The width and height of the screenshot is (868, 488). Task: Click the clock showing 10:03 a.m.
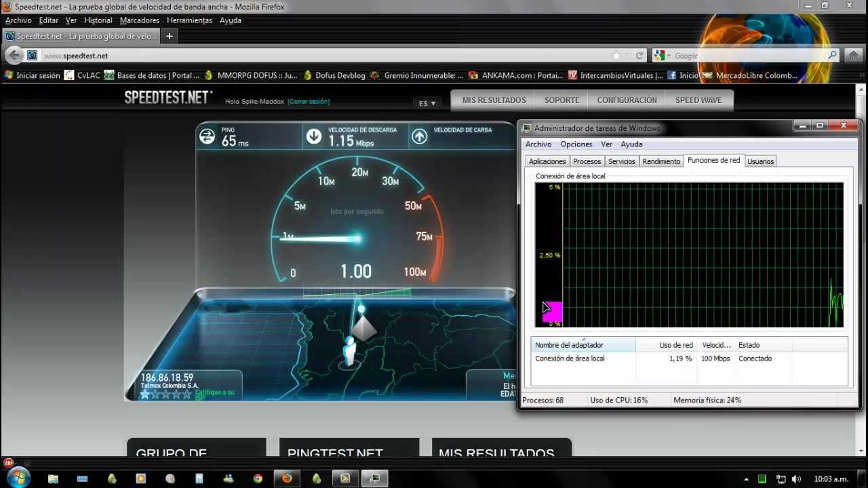pos(831,479)
